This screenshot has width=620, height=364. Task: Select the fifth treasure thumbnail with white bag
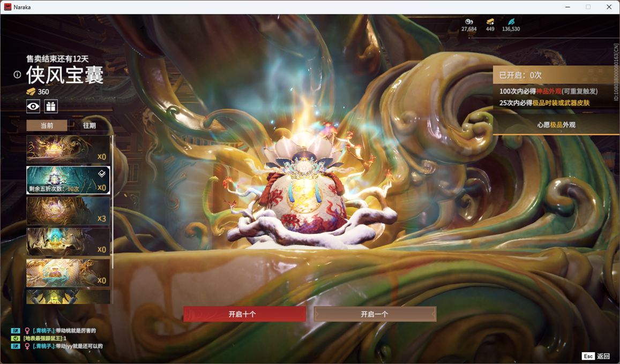point(68,273)
